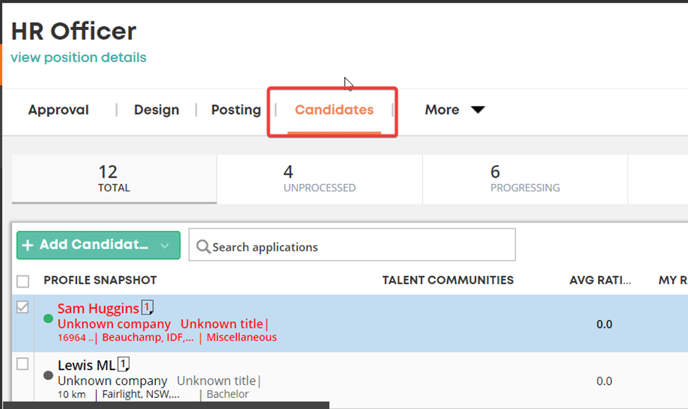Open Lewis ML's attached document icon
The width and height of the screenshot is (688, 409).
pyautogui.click(x=124, y=364)
